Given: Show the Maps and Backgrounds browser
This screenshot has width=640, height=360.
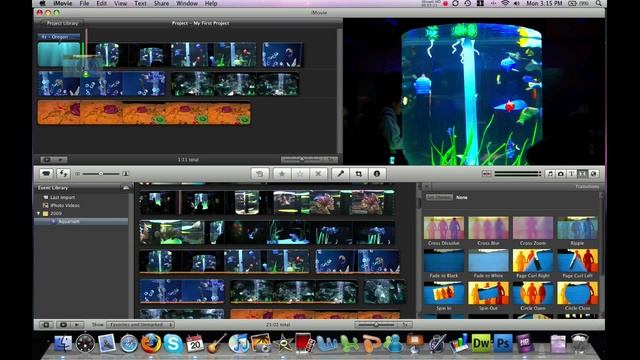Looking at the screenshot, I should [593, 174].
